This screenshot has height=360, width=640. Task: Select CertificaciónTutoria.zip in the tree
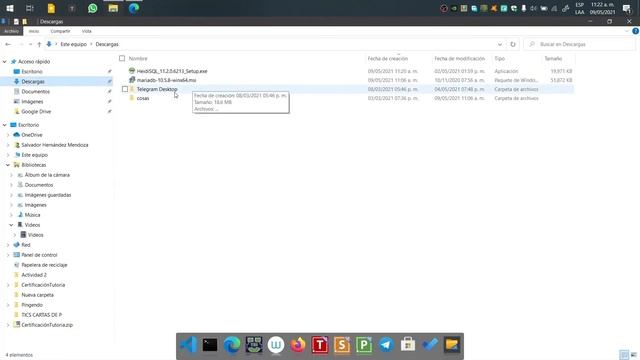tap(47, 325)
